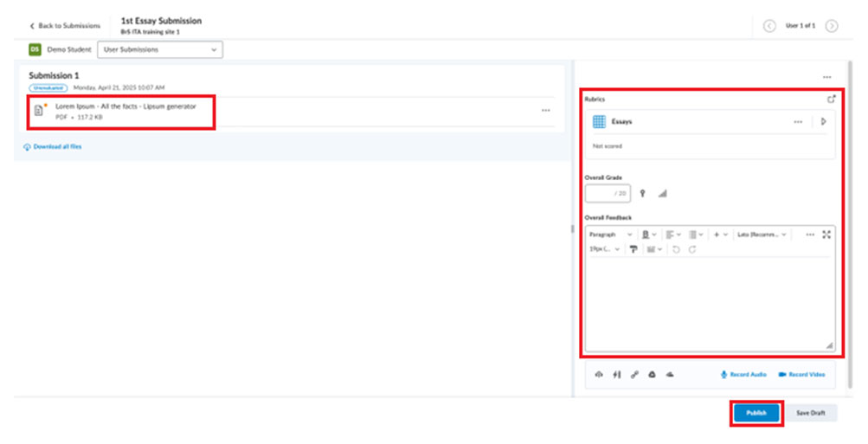Image resolution: width=868 pixels, height=444 pixels.
Task: Open options ellipsis for Lorem Ipsum file
Action: 546,110
